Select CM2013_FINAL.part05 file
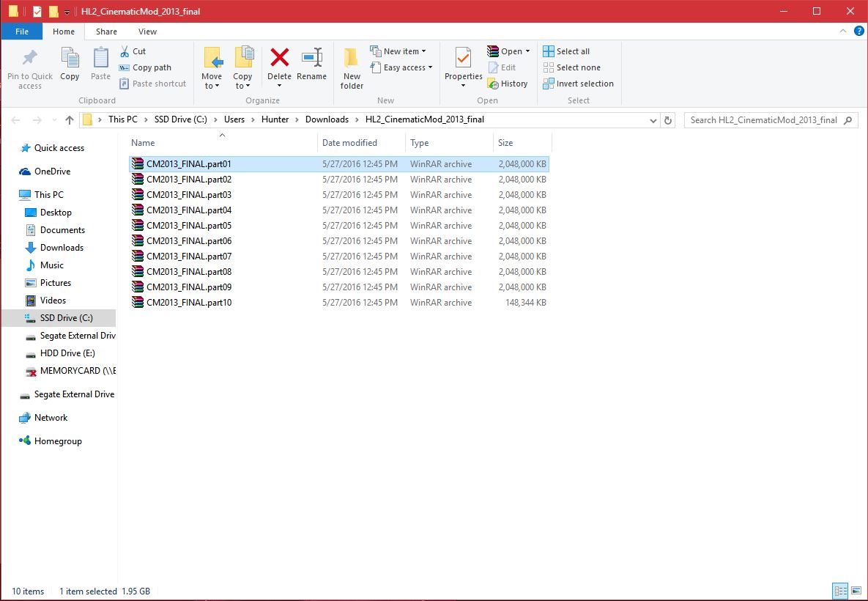The width and height of the screenshot is (868, 601). coord(339,226)
